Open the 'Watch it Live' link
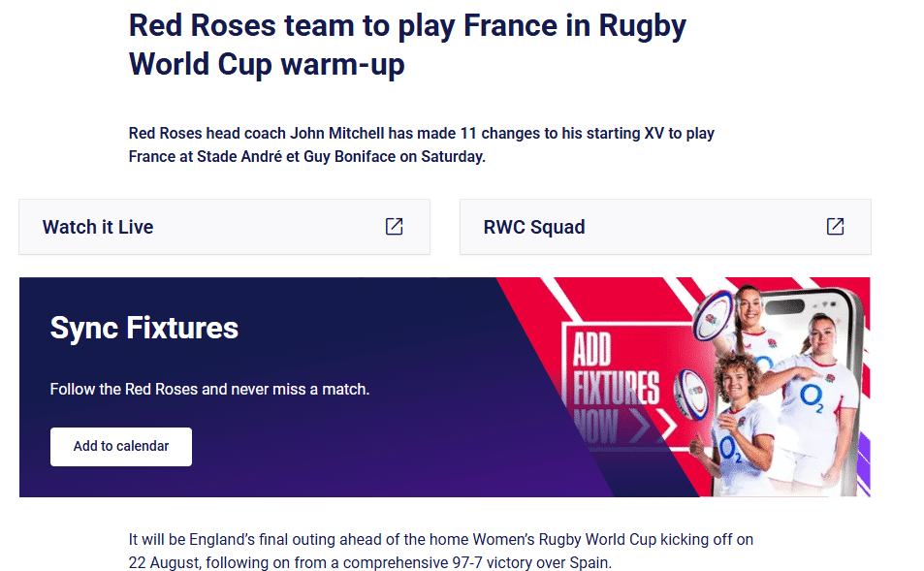This screenshot has width=924, height=571. coord(98,227)
